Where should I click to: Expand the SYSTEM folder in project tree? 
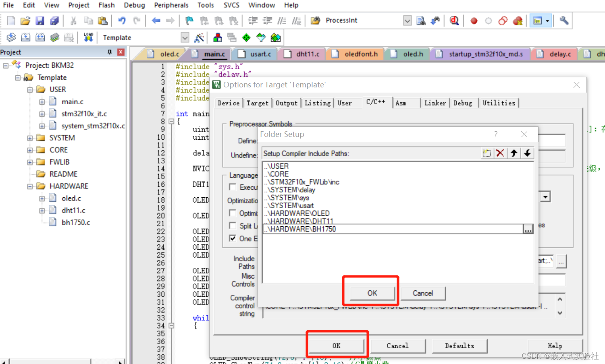[x=30, y=138]
